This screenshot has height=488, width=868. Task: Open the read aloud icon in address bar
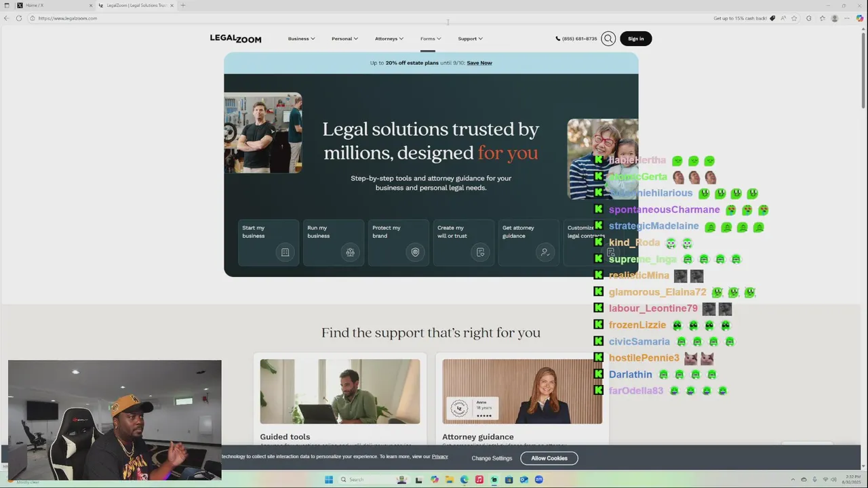point(783,18)
